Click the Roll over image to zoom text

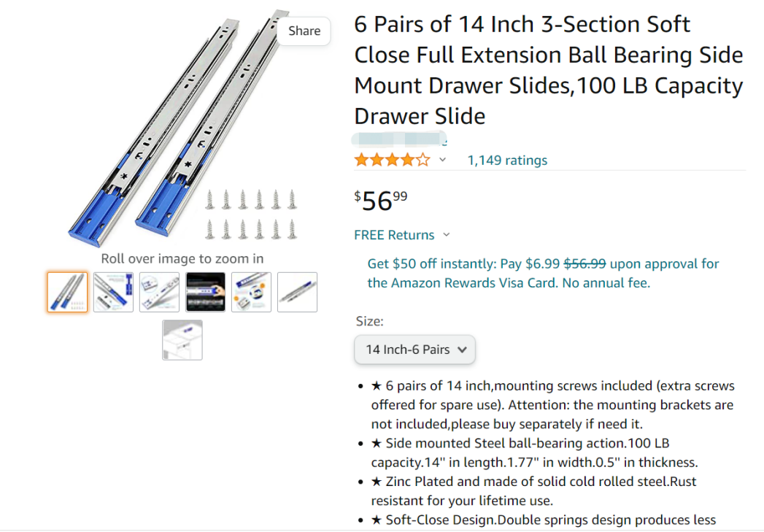pos(182,258)
